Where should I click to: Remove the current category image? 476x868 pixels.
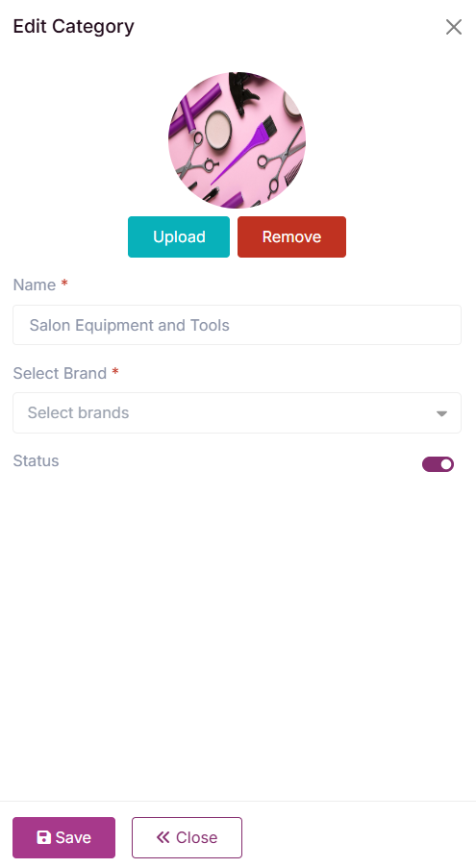click(x=291, y=236)
